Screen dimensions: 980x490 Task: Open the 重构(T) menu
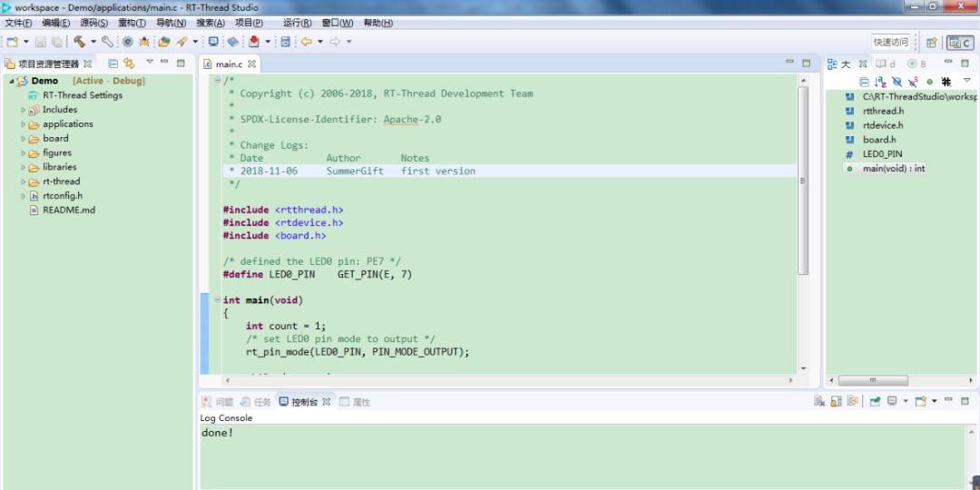tap(132, 23)
